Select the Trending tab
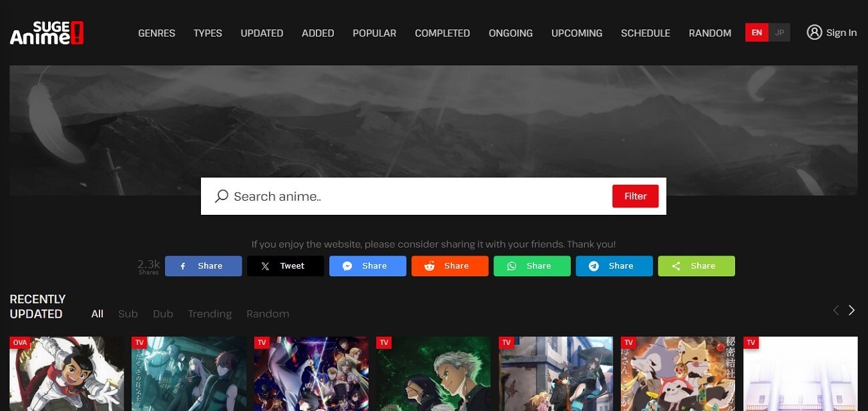The width and height of the screenshot is (868, 411). point(210,314)
